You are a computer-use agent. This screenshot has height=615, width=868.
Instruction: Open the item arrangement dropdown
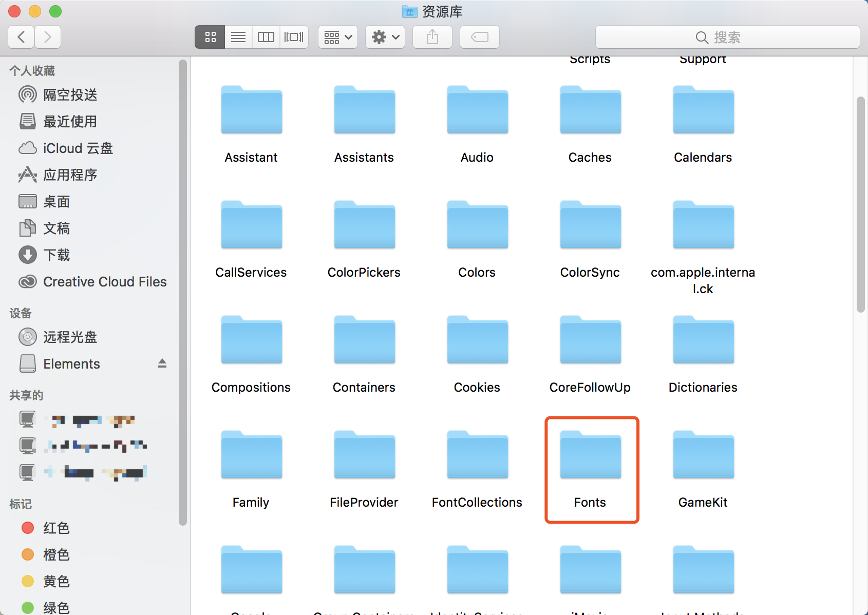point(338,37)
